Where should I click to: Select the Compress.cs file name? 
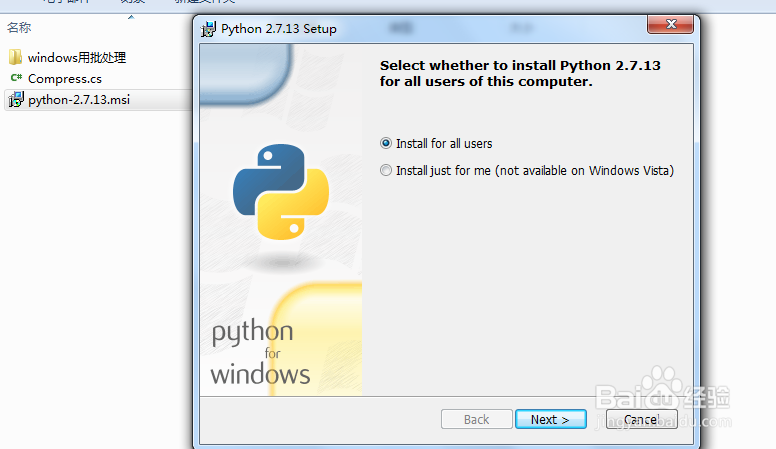click(x=65, y=78)
